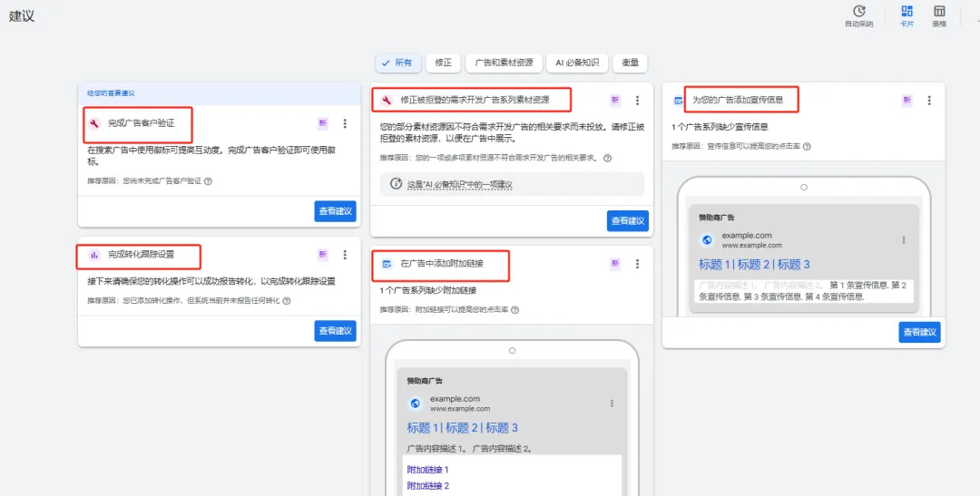Switch to 卡片 card view
Screen dimensions: 980x496
[906, 12]
